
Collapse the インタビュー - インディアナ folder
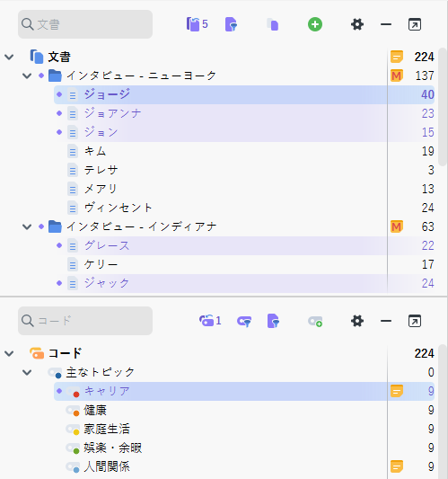[x=27, y=226]
